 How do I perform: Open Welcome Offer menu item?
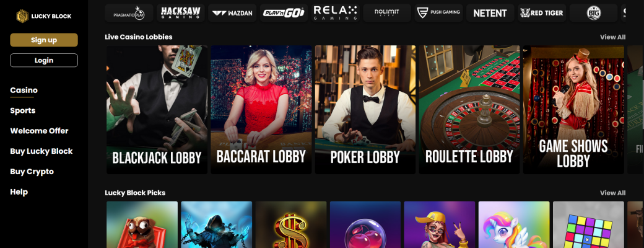click(x=40, y=131)
